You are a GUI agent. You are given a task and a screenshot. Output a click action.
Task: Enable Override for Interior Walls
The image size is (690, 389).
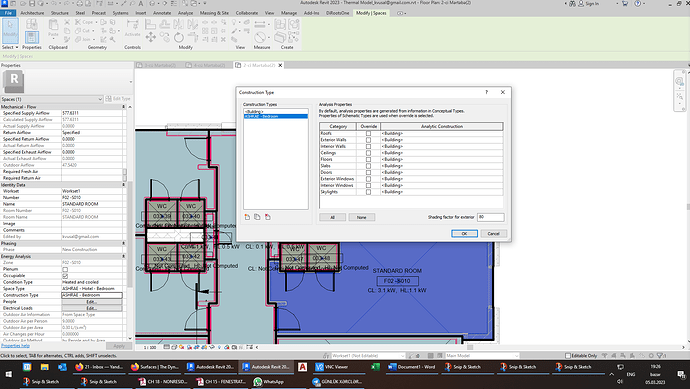[368, 147]
